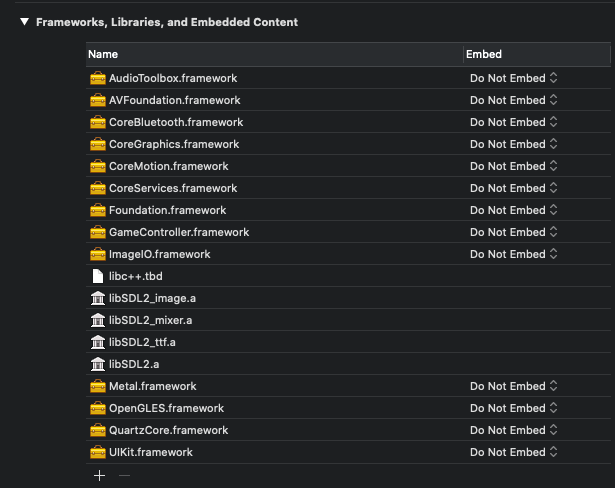Click the Name column header
Screen dimensions: 615x488
click(x=274, y=54)
